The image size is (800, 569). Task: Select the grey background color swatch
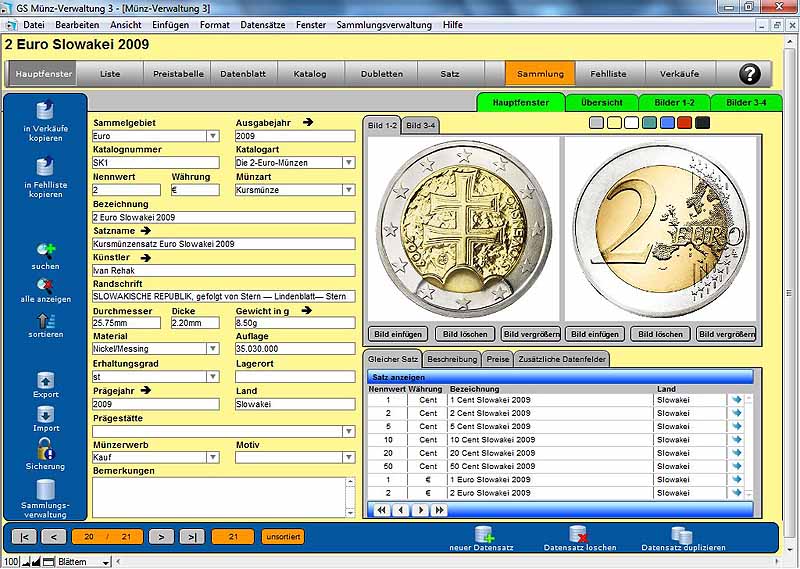pos(596,122)
